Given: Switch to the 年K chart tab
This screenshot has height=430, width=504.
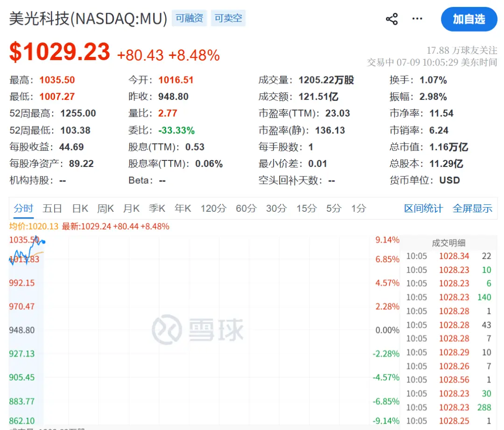Looking at the screenshot, I should 182,208.
